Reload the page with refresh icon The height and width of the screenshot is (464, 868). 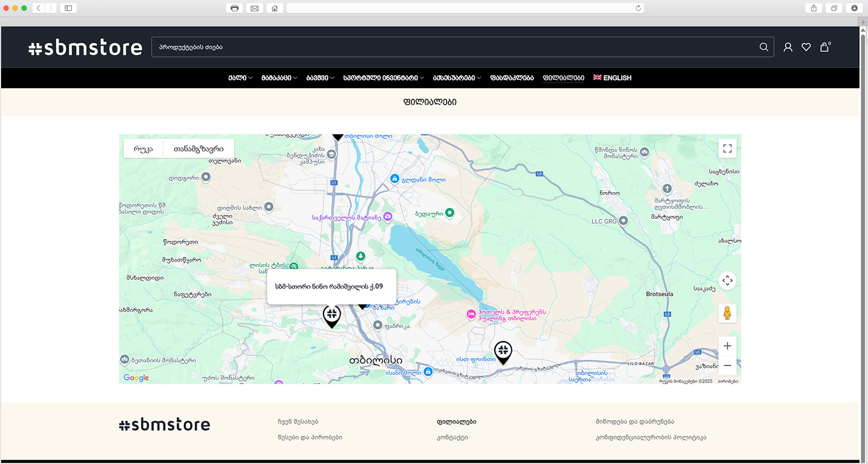(x=638, y=8)
